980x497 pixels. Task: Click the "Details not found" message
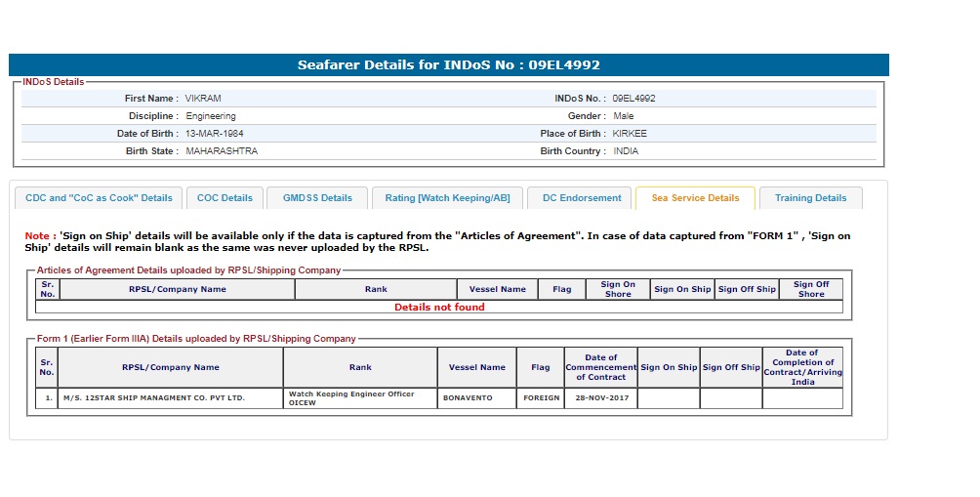tap(439, 307)
